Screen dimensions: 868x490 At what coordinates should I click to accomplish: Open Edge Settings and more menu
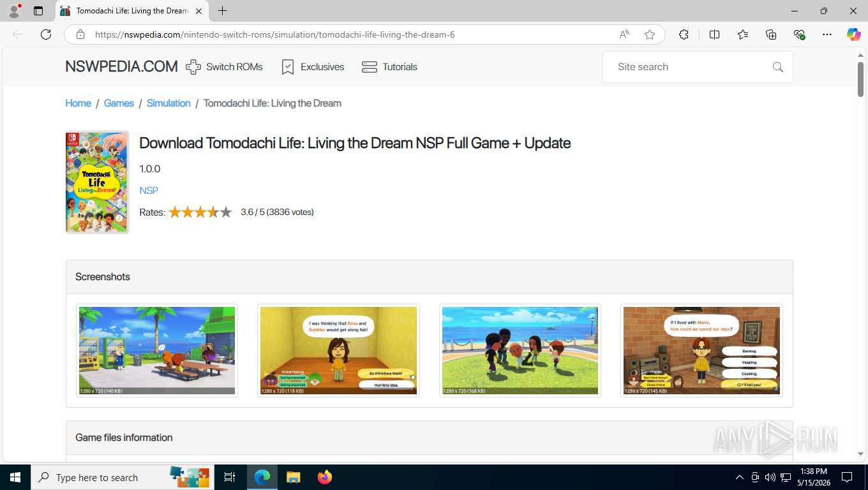[x=827, y=34]
